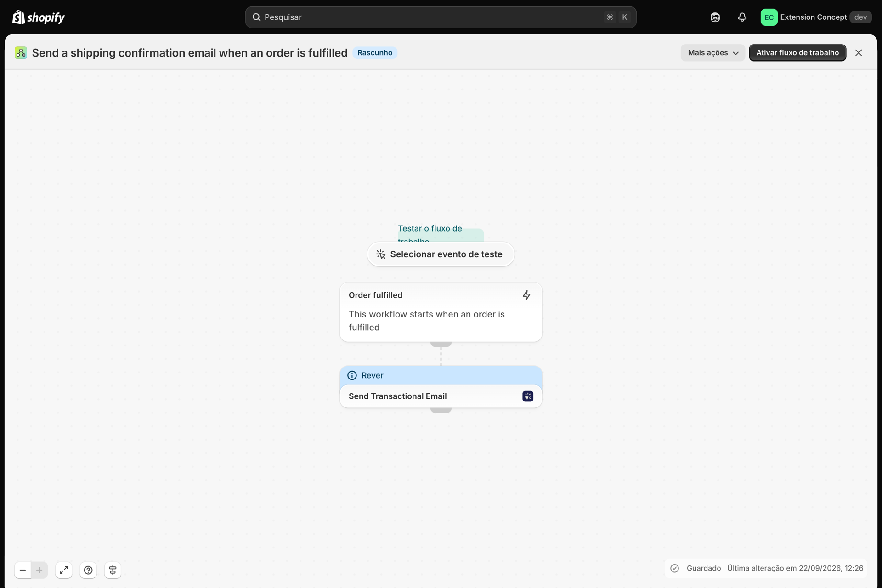Select the Order fulfilled trigger card

click(441, 312)
